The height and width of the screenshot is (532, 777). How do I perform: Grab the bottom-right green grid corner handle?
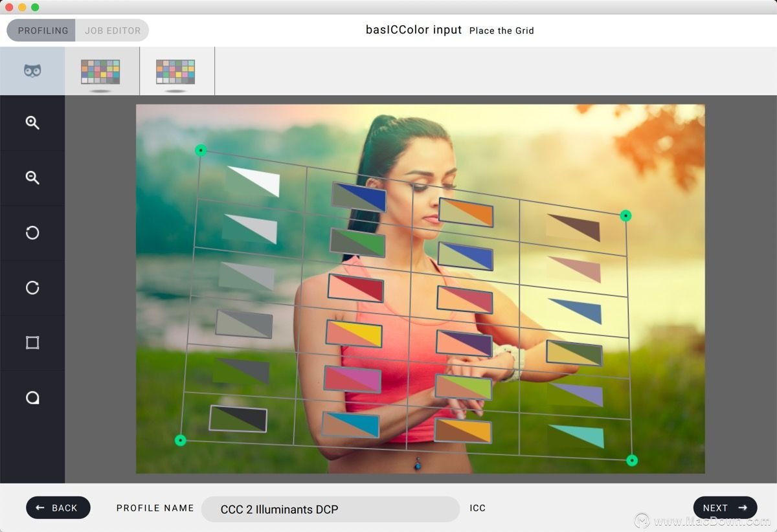pos(632,460)
